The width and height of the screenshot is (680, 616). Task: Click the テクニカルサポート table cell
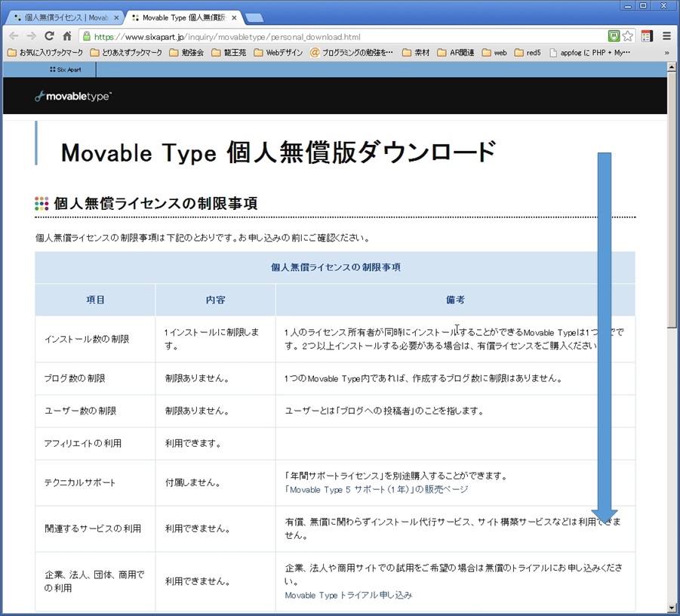[95, 483]
